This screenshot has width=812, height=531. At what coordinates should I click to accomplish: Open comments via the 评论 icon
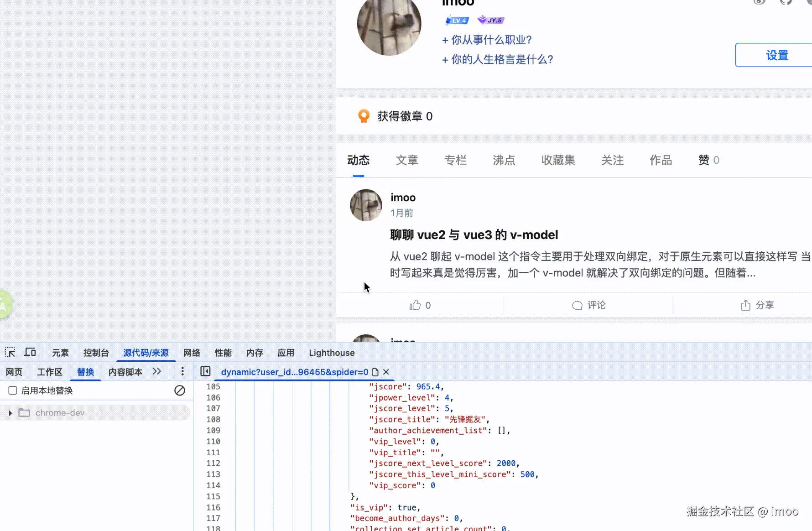(x=576, y=305)
